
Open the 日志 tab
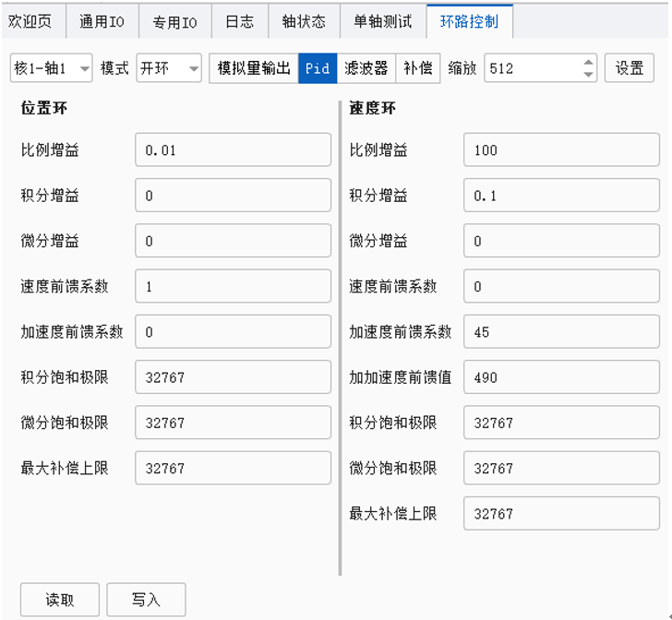239,21
